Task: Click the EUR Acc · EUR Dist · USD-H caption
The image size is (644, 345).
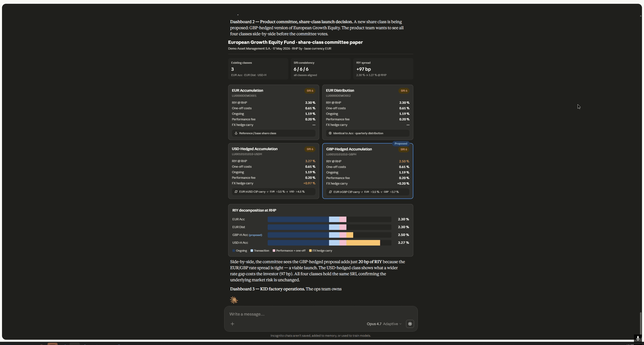Action: pos(249,75)
